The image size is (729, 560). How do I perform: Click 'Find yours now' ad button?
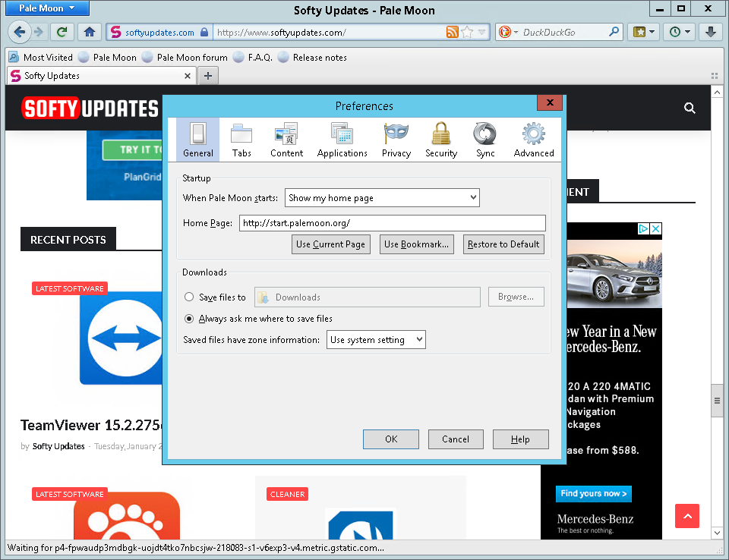593,493
